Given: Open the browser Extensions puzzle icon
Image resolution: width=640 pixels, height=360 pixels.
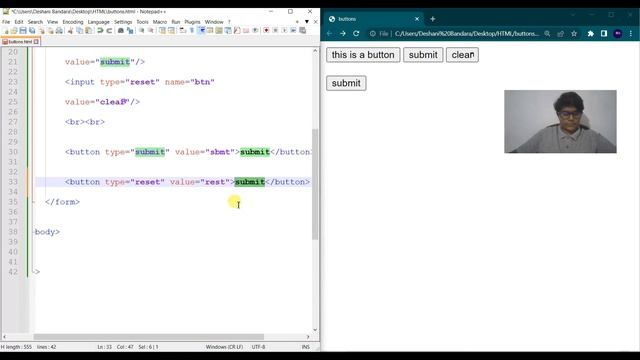Looking at the screenshot, I should tap(591, 33).
